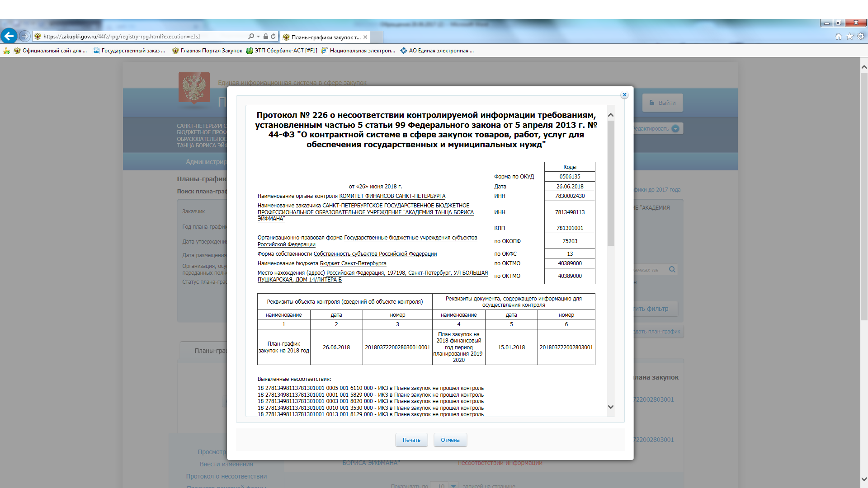Open bookmark 'ЭТП Сбербанк-АСТ [#F1]'
The width and height of the screenshot is (868, 488).
(x=282, y=51)
